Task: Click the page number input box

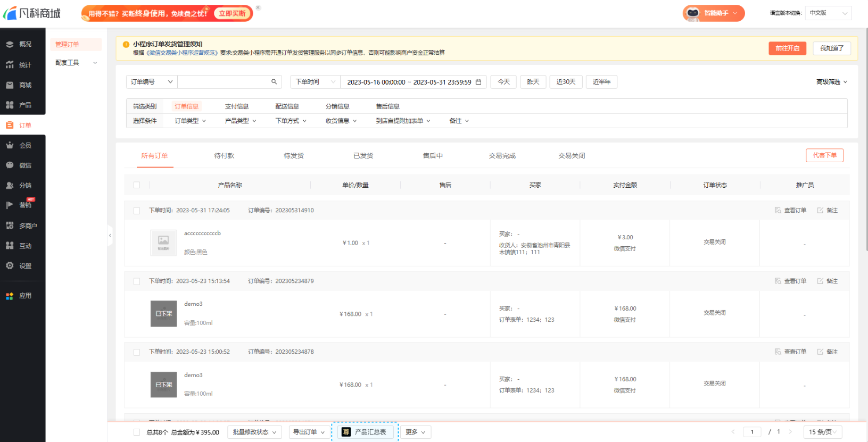Action: [752, 432]
